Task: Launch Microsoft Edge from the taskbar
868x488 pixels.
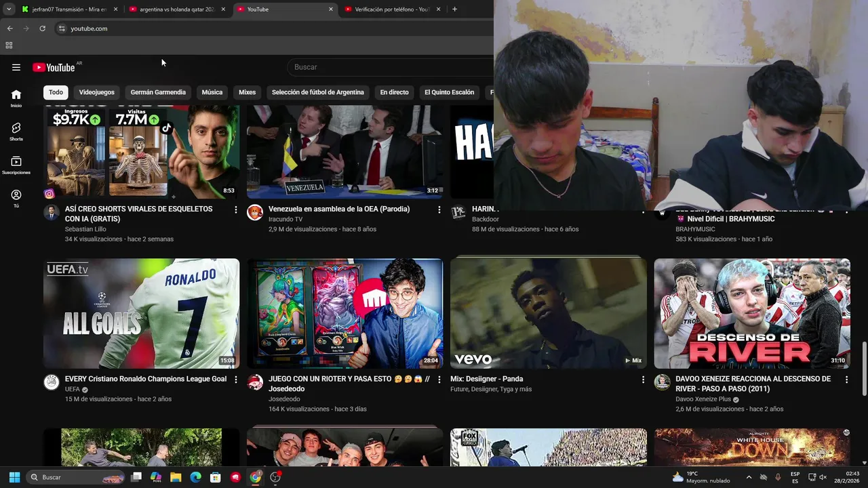Action: (195, 477)
